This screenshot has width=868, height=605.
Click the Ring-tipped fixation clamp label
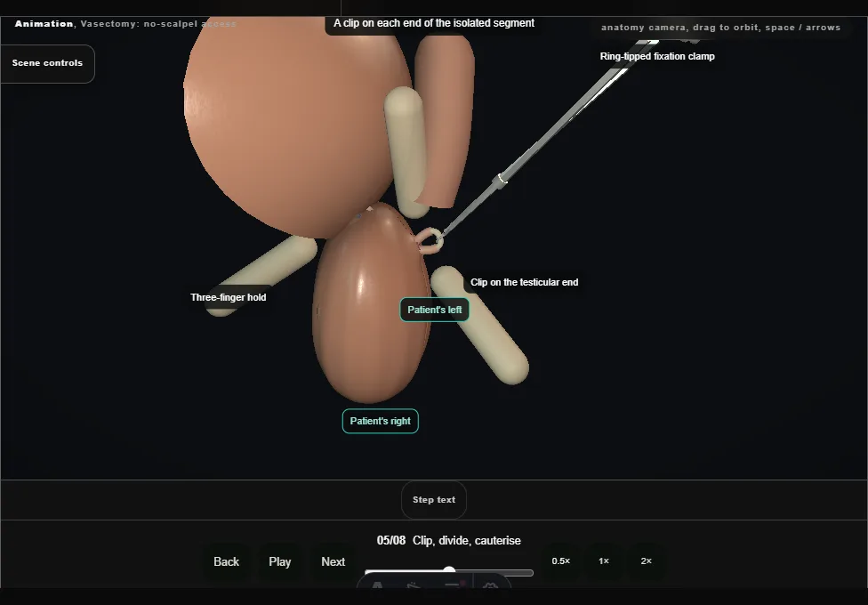657,57
